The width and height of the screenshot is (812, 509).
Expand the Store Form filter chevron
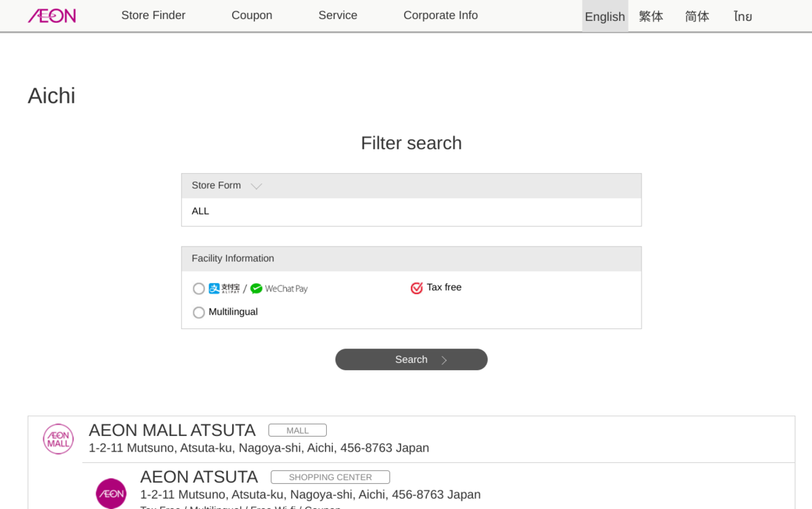256,186
